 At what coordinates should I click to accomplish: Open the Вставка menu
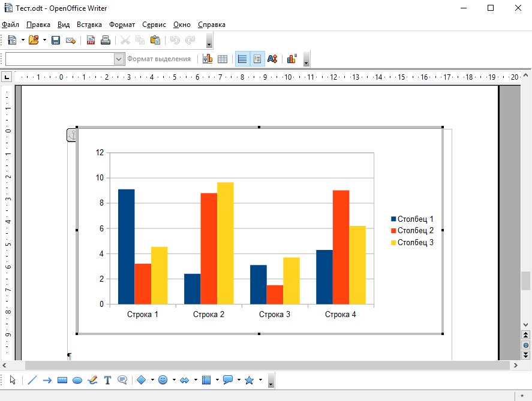pyautogui.click(x=89, y=25)
